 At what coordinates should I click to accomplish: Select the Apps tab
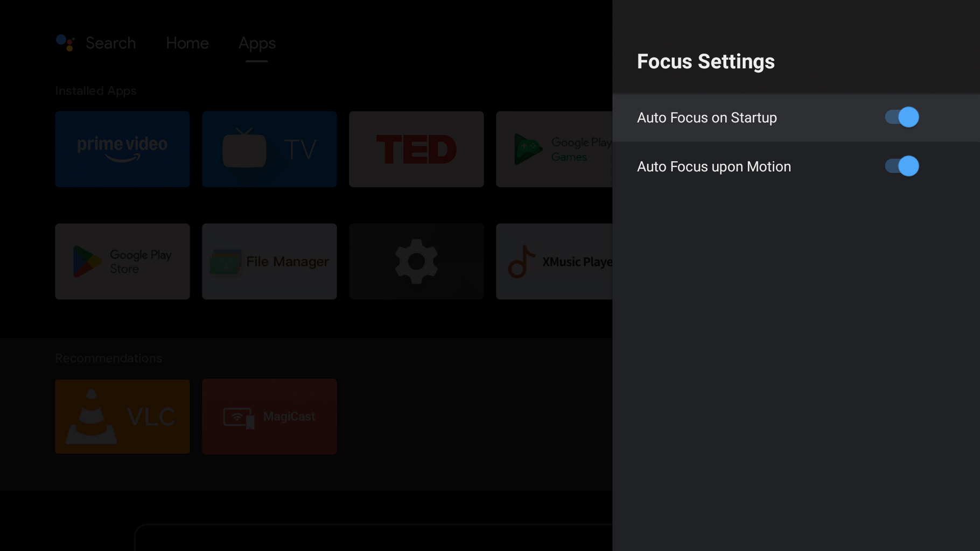257,43
